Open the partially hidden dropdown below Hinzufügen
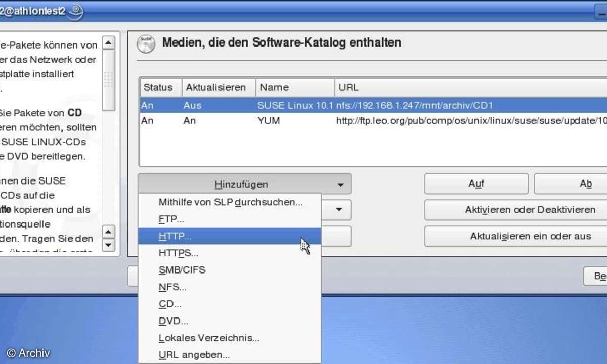 [335, 209]
